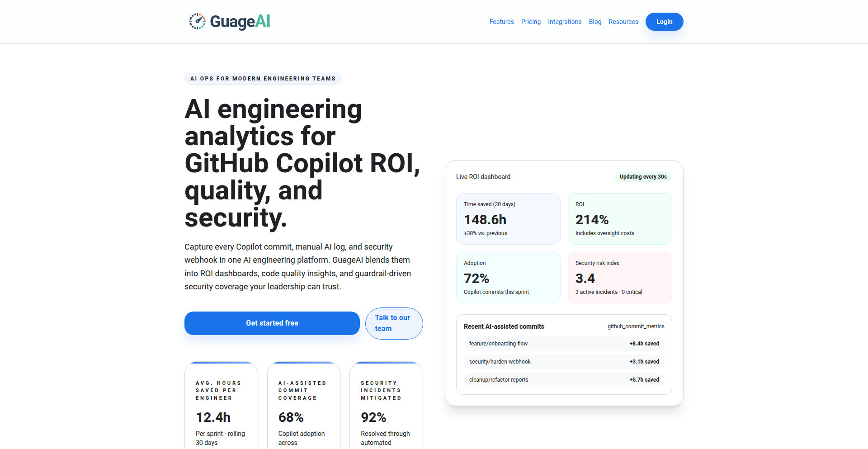Select the feature/onboarding-flow commit row
The width and height of the screenshot is (868, 449).
(x=564, y=344)
